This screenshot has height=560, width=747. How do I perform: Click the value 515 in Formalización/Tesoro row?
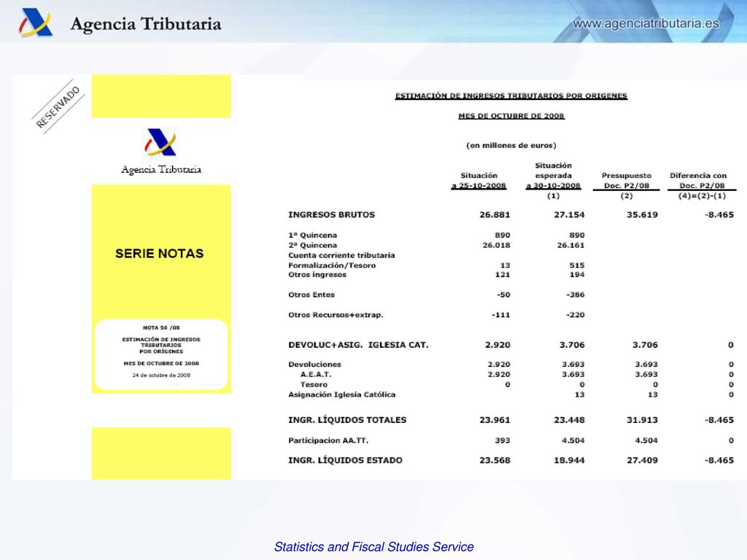(577, 265)
